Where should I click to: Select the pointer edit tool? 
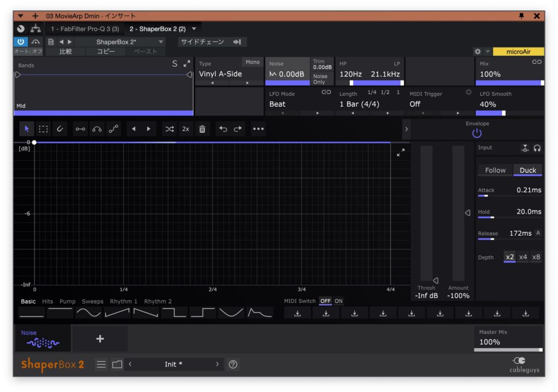click(x=27, y=129)
